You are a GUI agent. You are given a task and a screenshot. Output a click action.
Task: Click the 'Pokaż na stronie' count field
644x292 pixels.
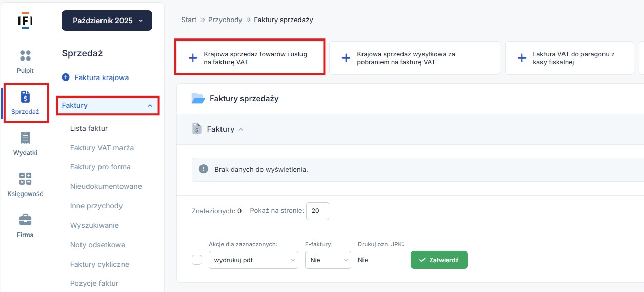click(317, 211)
